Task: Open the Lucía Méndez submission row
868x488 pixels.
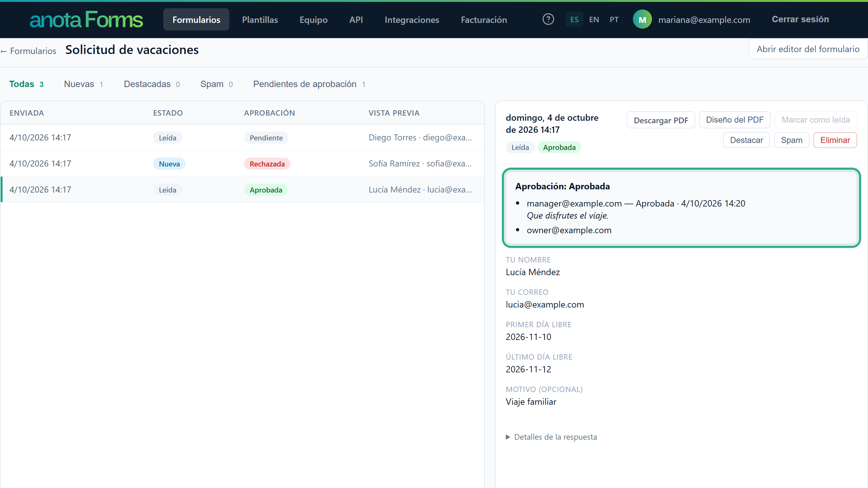Action: pos(242,189)
